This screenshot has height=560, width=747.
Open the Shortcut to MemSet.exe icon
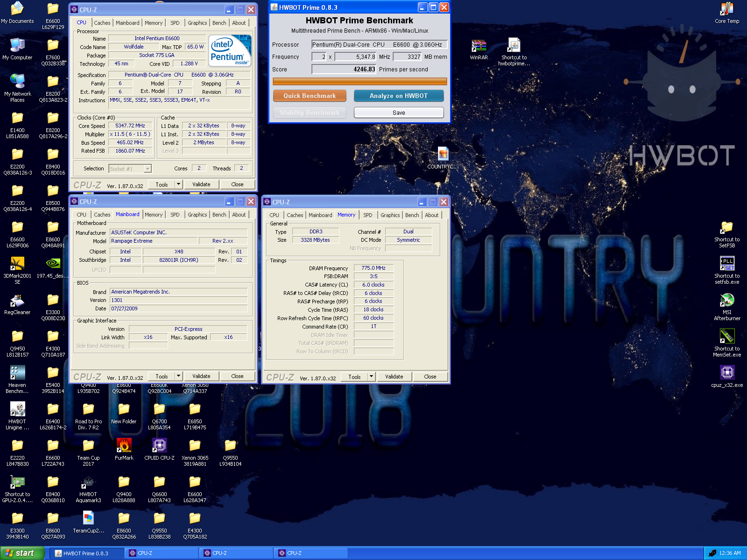coord(727,336)
